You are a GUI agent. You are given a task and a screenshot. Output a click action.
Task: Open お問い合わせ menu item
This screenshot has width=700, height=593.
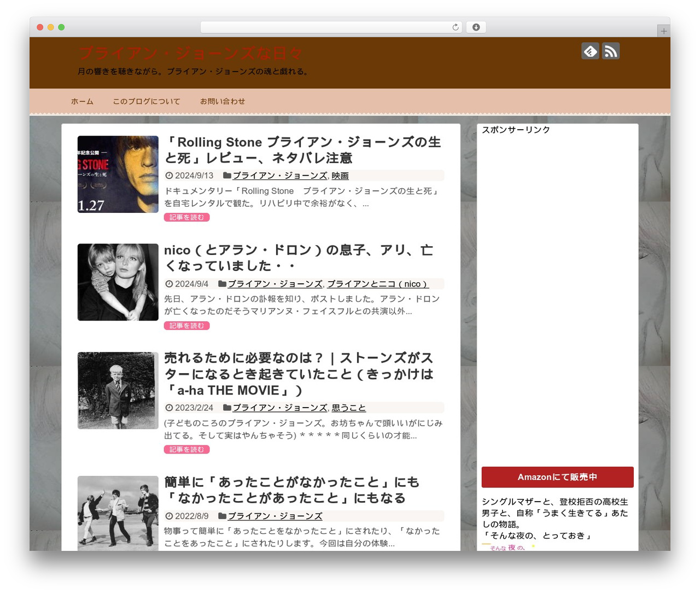point(223,101)
